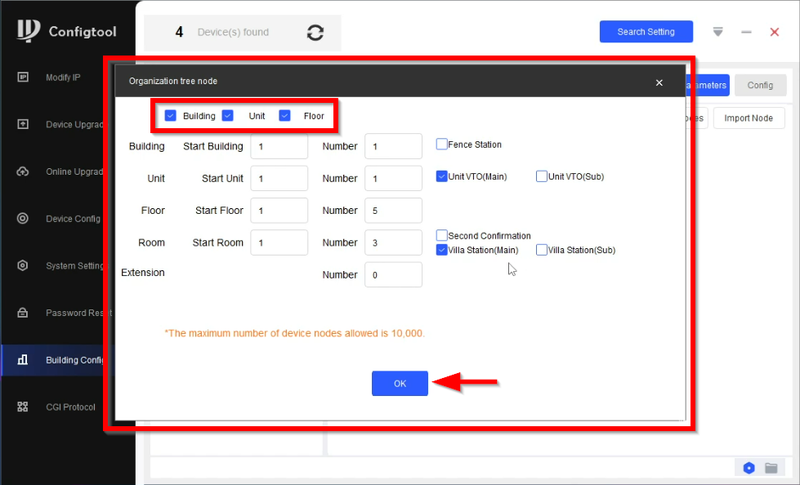Click the Building Number input field

pos(393,146)
